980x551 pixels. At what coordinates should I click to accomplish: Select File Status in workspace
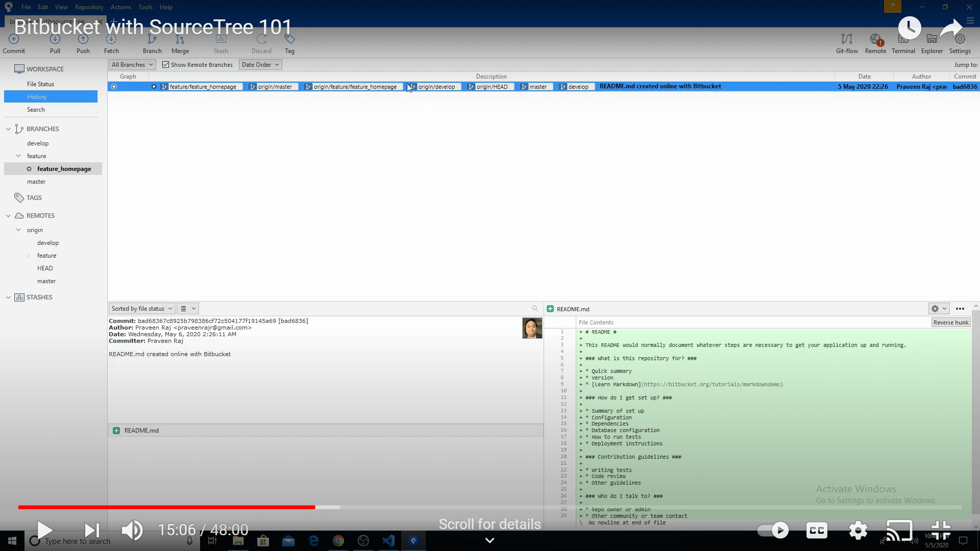40,84
